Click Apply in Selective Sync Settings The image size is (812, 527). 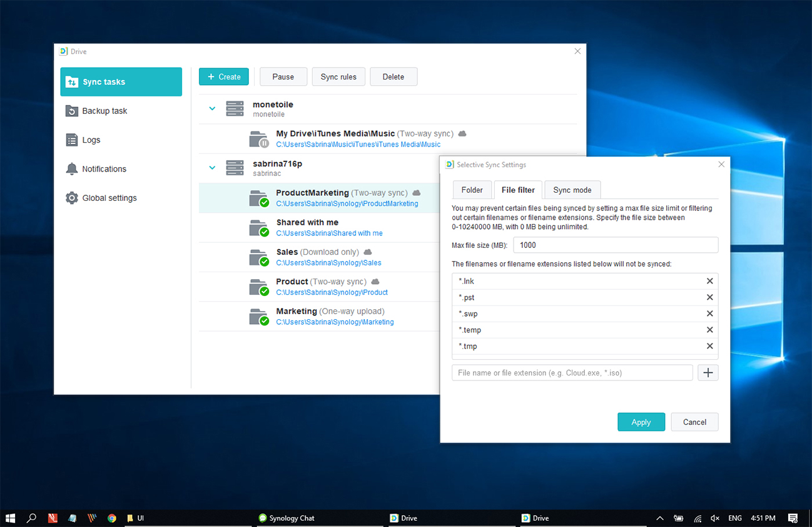pos(641,422)
